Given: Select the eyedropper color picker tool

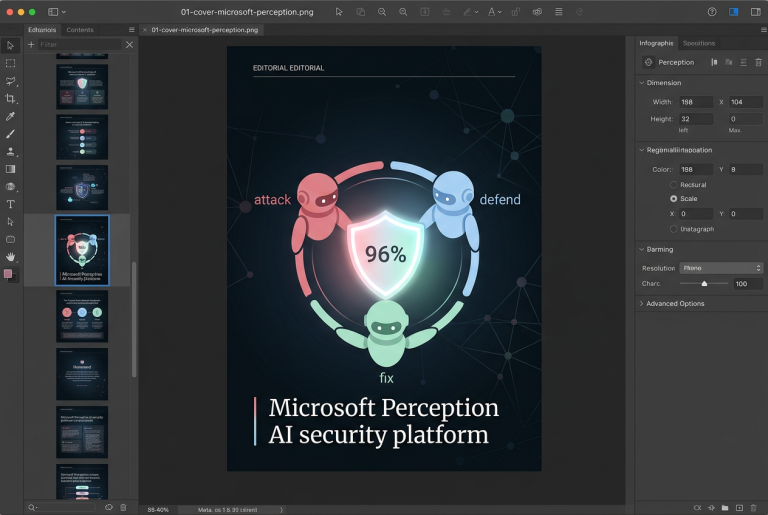Looking at the screenshot, I should (10, 116).
